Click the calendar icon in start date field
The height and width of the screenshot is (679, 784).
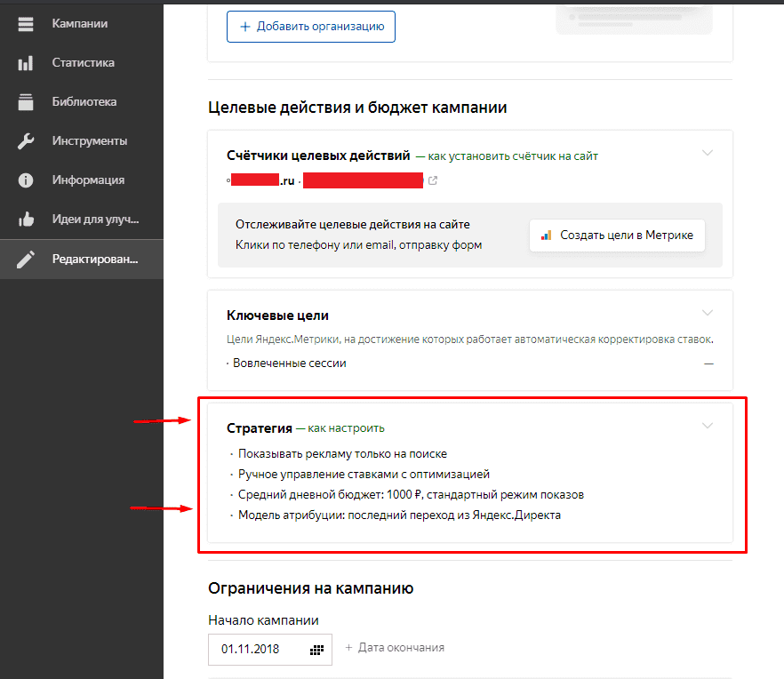click(x=316, y=650)
